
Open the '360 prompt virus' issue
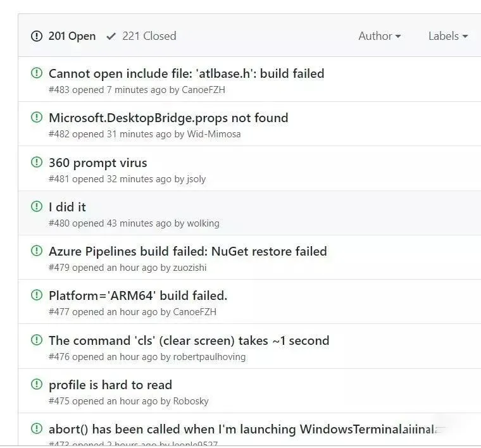click(98, 163)
